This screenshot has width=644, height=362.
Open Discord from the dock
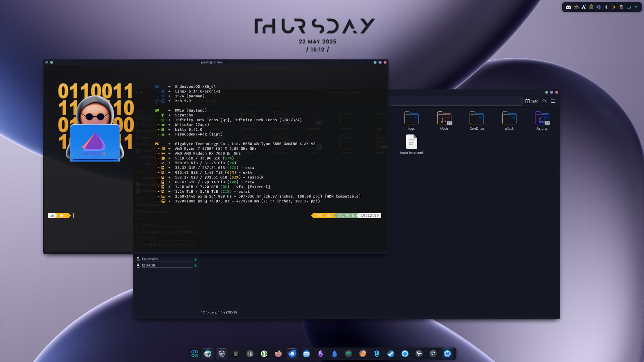pos(306,354)
